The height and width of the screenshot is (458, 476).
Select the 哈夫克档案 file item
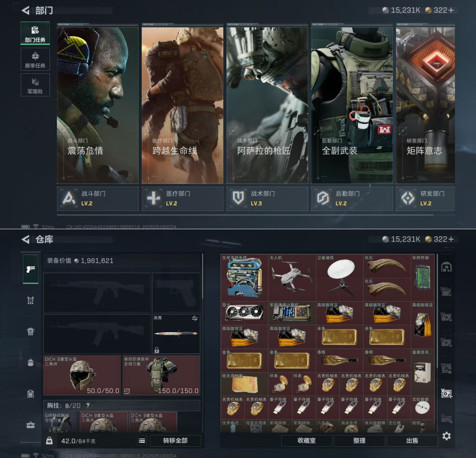coord(244,384)
